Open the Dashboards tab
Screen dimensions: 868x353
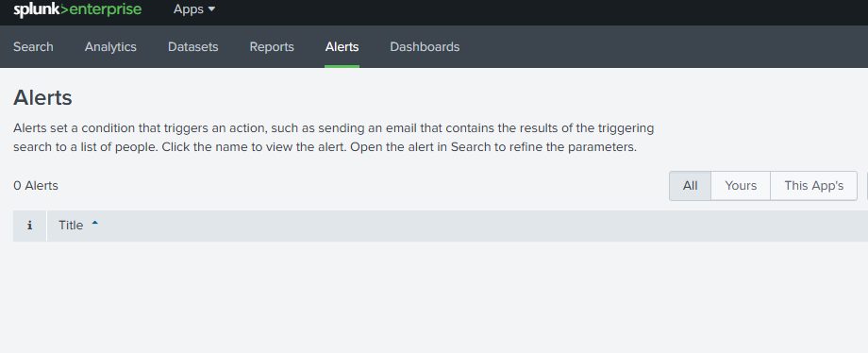(x=425, y=47)
